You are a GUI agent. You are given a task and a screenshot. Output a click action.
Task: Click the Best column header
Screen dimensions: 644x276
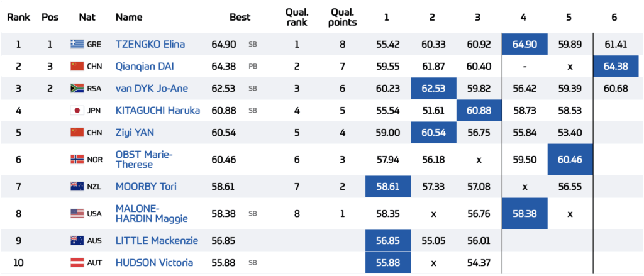tap(240, 18)
